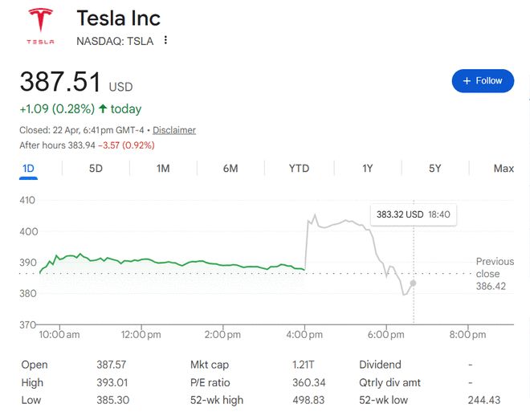Click the NASDAQ: TSLA ticker text
This screenshot has width=530, height=420.
116,40
